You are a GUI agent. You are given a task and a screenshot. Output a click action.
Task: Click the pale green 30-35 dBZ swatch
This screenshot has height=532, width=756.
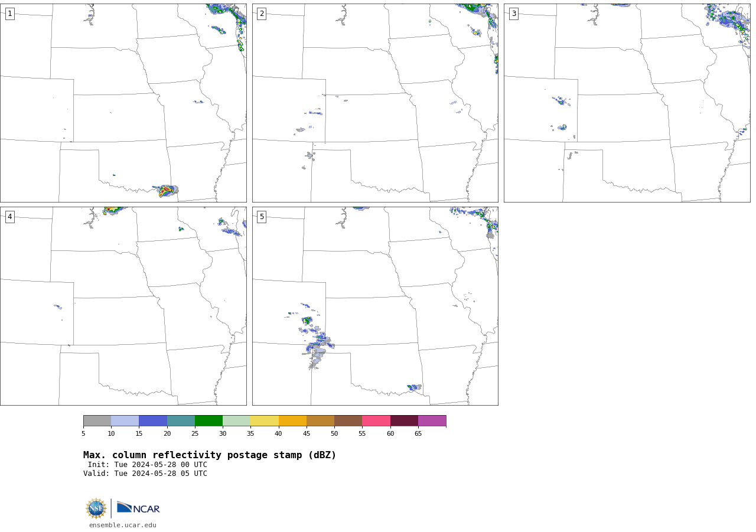point(237,421)
